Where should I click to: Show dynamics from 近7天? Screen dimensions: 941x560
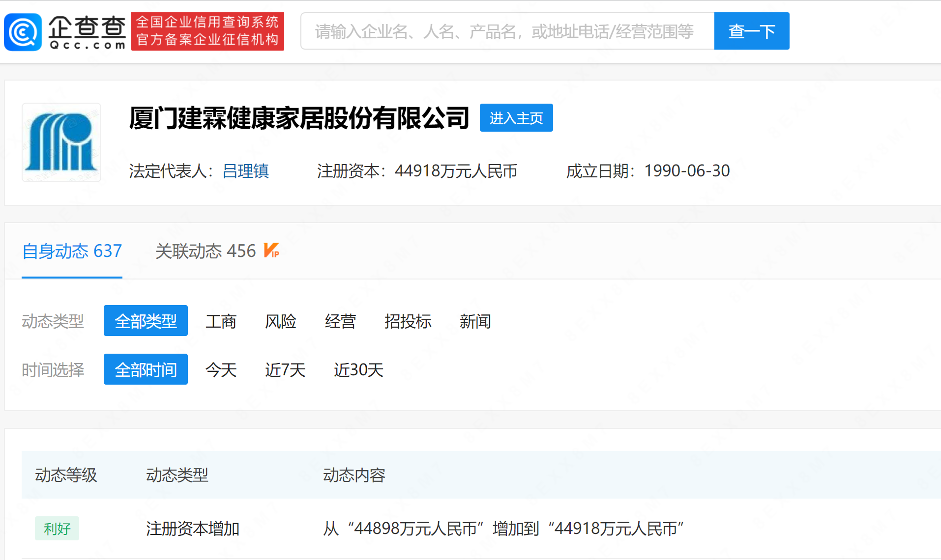285,370
